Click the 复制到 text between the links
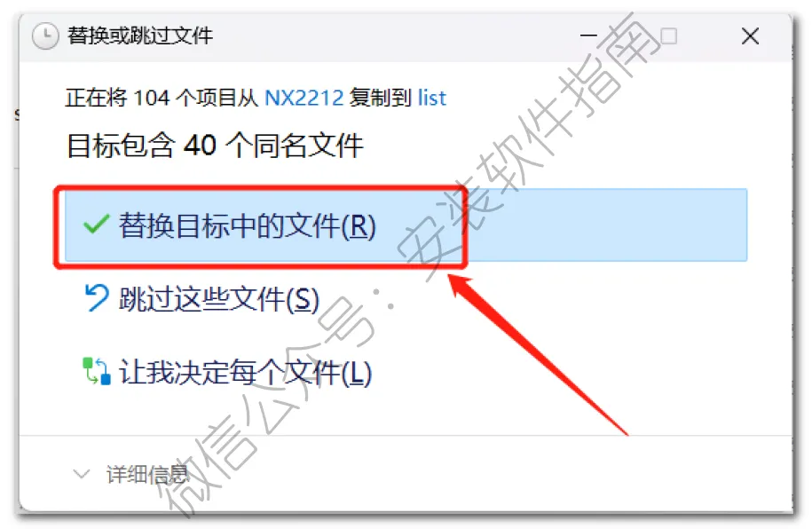Viewport: 812px width, 529px height. 380,98
